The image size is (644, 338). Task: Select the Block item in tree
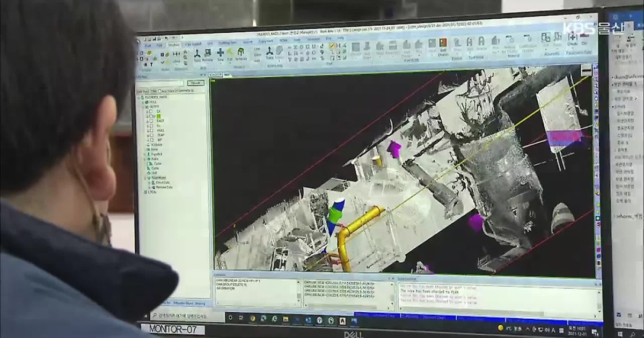[153, 149]
